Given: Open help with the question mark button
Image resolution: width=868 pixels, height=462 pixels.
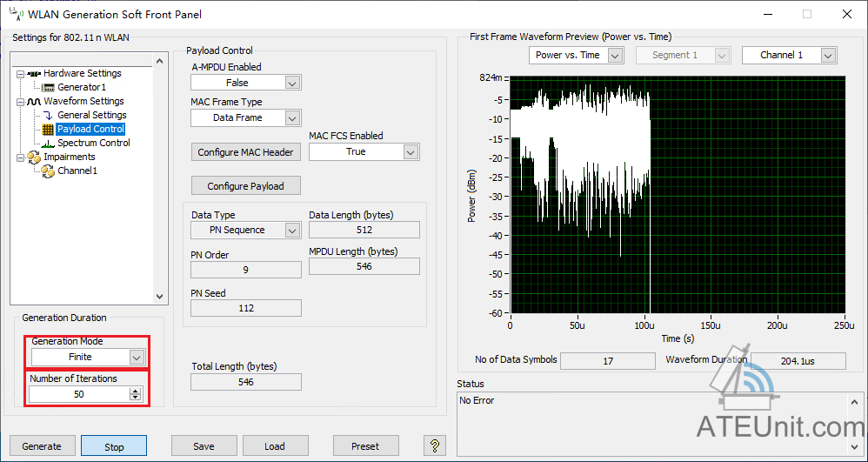Looking at the screenshot, I should [435, 445].
